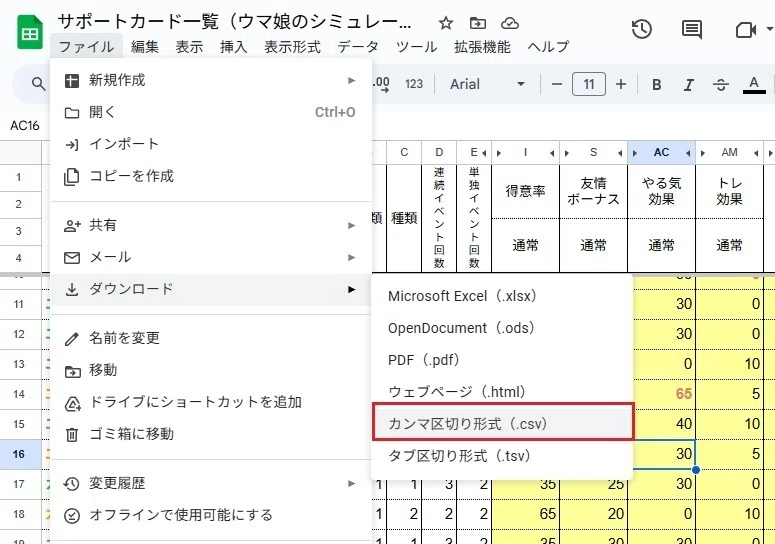
Task: Expand the 共有 submenu
Action: 211,225
